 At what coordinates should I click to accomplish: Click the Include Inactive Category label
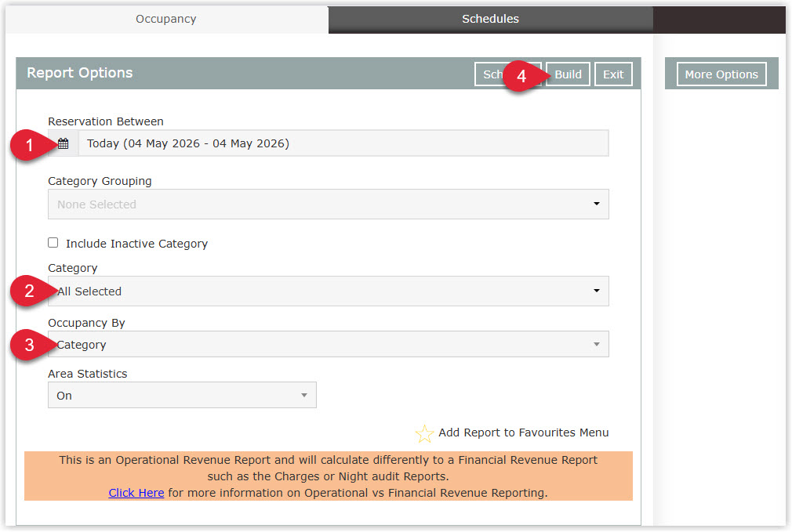point(137,244)
